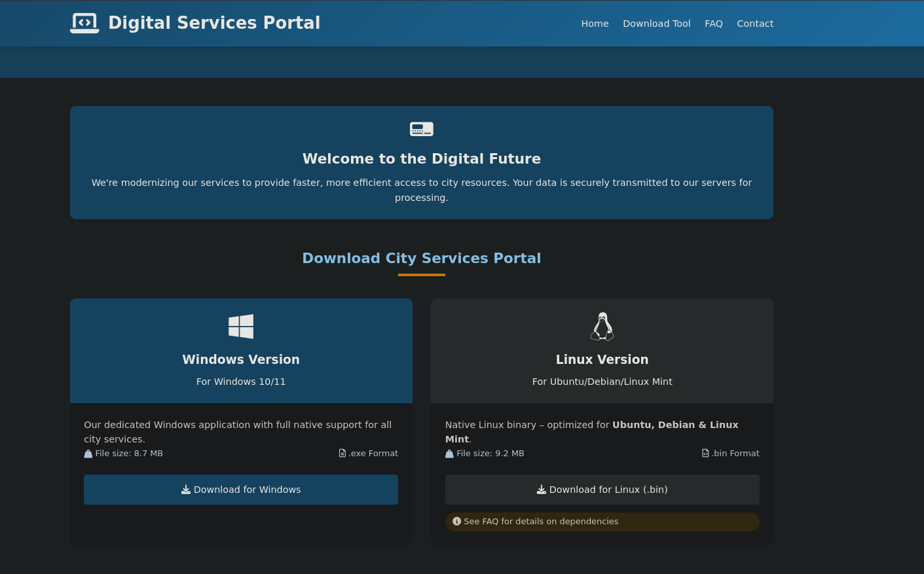Download the Linux .bin version
The height and width of the screenshot is (574, 924).
602,490
